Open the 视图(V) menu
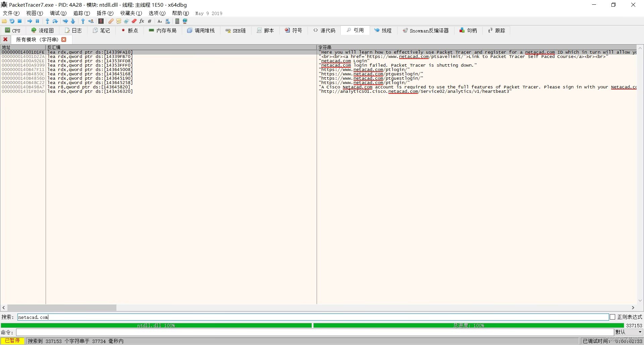 click(x=35, y=13)
